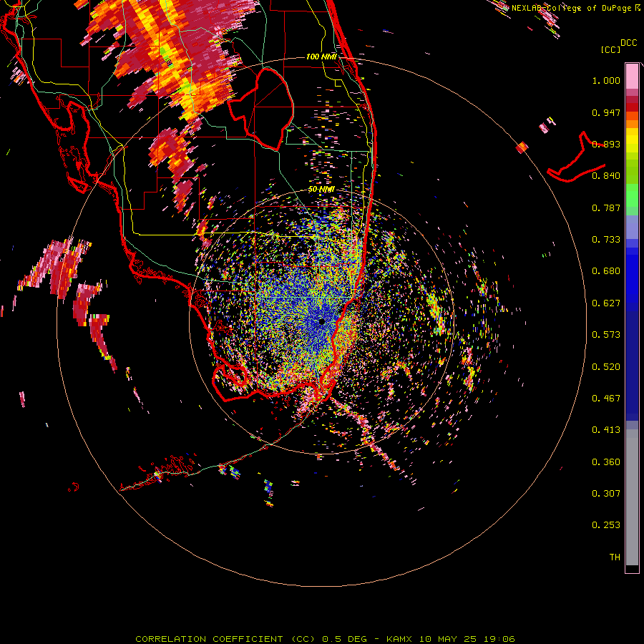Pick the yellow swatch on the color bar
Screen dimensions: 644x644
[x=632, y=140]
